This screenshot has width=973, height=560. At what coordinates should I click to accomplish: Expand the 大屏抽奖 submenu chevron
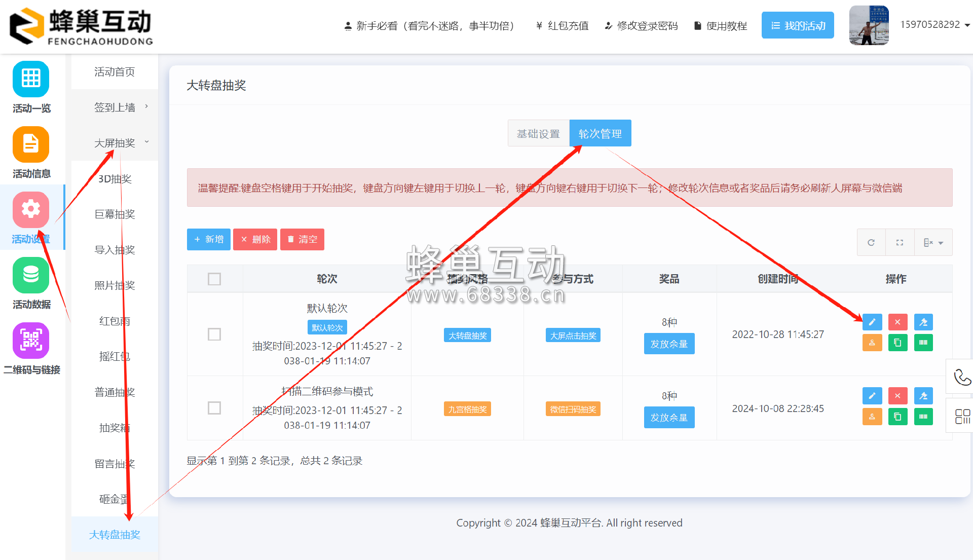(146, 142)
